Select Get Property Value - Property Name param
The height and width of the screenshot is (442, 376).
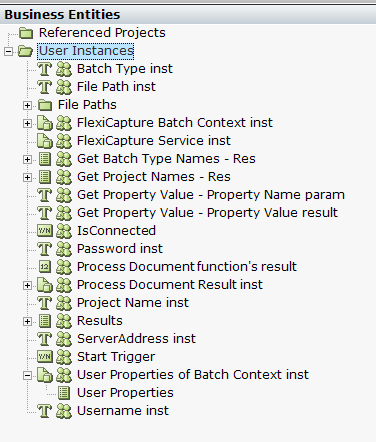coord(211,195)
